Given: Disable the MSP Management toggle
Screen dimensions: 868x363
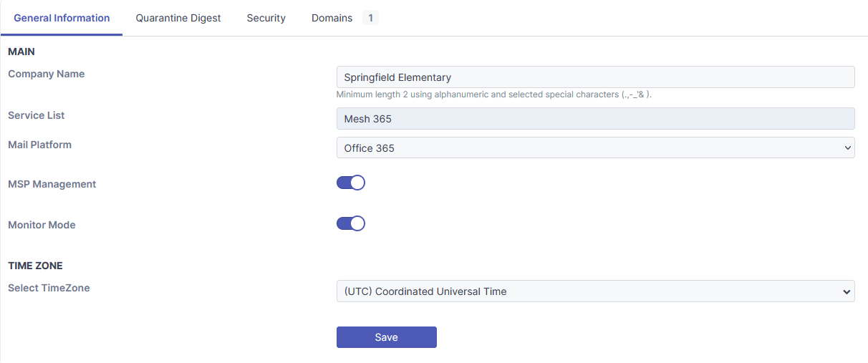Looking at the screenshot, I should (351, 183).
